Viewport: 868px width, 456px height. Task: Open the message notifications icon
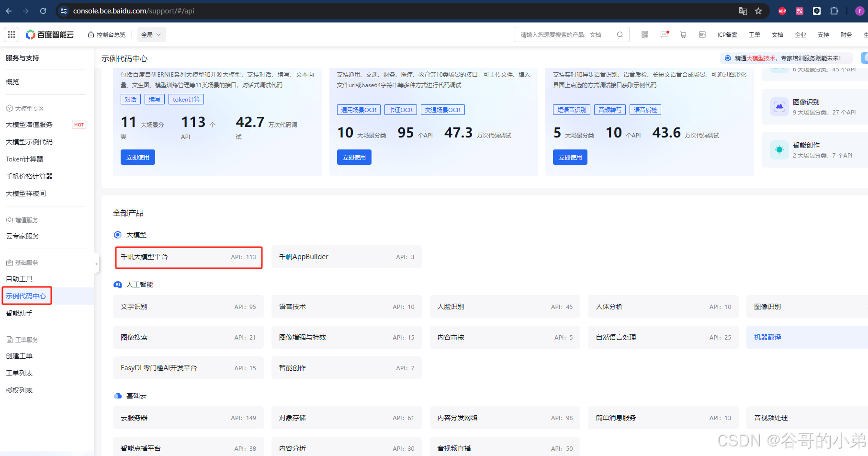tap(664, 34)
